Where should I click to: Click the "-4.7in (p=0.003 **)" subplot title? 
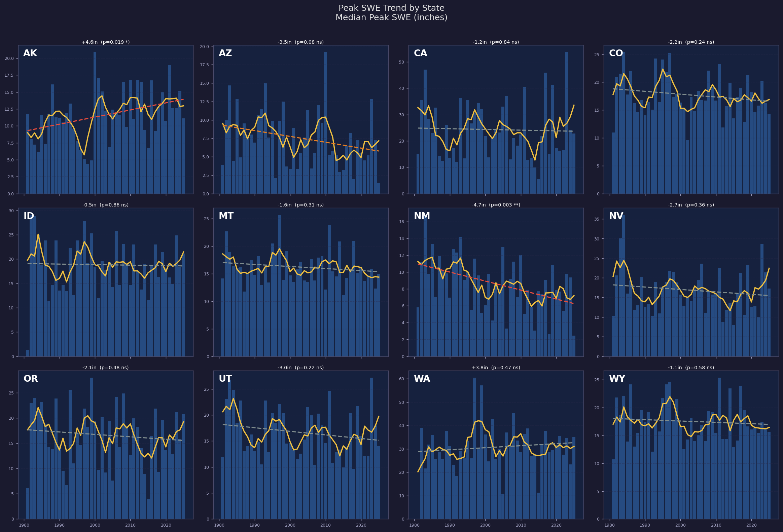pyautogui.click(x=496, y=205)
